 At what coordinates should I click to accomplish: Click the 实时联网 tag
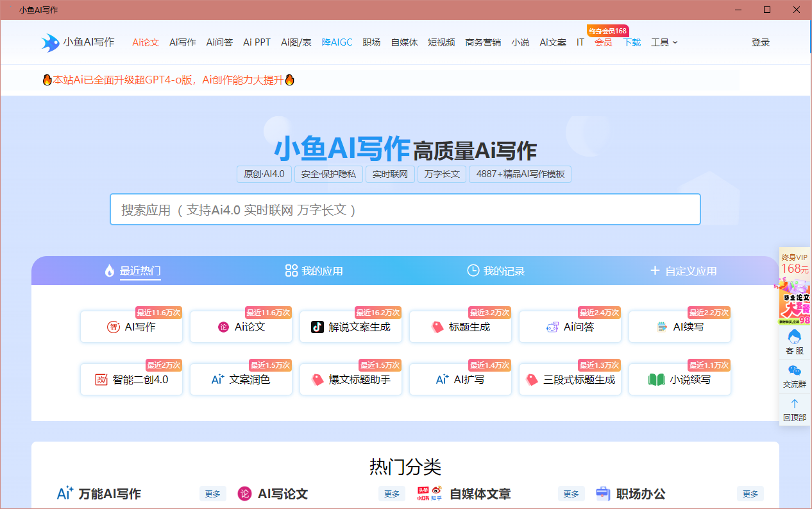pyautogui.click(x=390, y=174)
